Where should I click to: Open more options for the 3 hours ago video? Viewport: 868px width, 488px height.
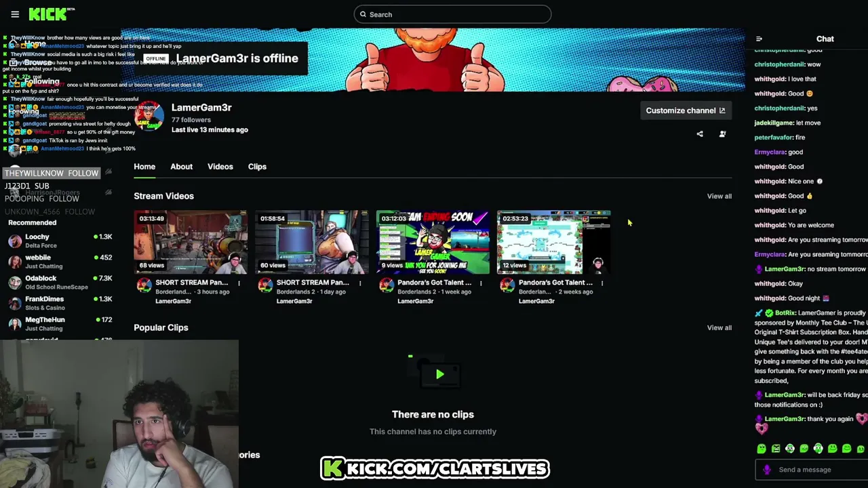pyautogui.click(x=239, y=283)
